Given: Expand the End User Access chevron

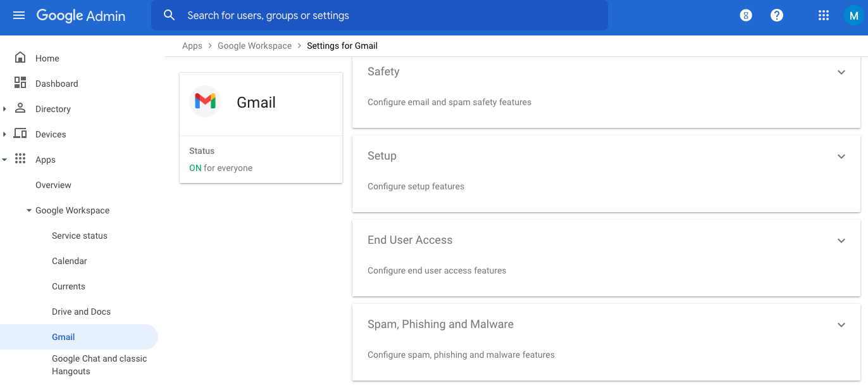Looking at the screenshot, I should tap(841, 241).
